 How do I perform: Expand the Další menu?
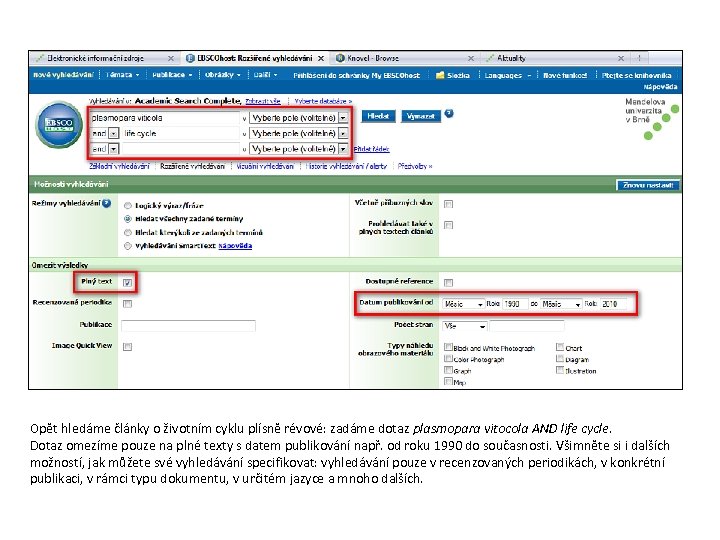tap(265, 75)
